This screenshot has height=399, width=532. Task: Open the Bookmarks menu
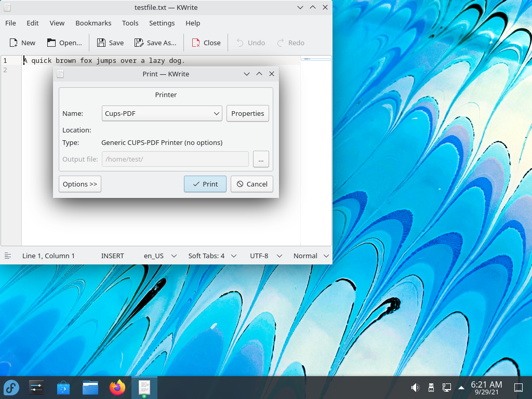coord(94,23)
